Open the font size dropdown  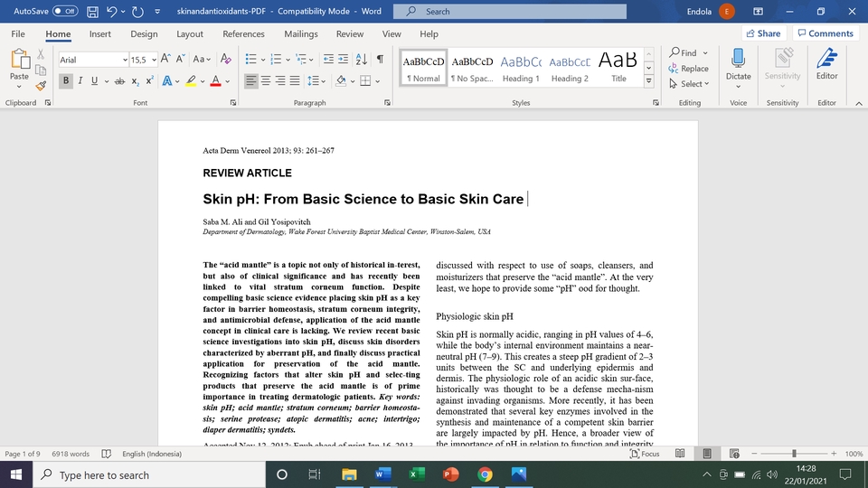coord(154,60)
